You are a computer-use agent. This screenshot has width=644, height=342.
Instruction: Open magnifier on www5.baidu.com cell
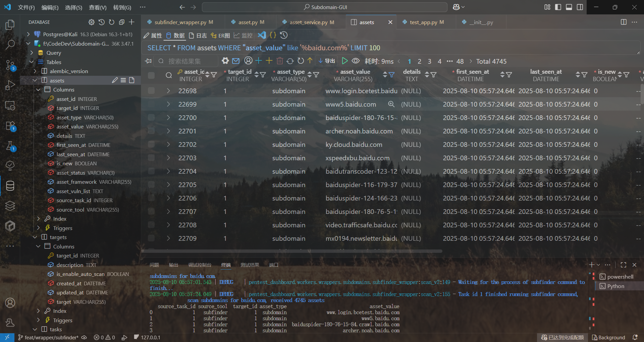[391, 104]
